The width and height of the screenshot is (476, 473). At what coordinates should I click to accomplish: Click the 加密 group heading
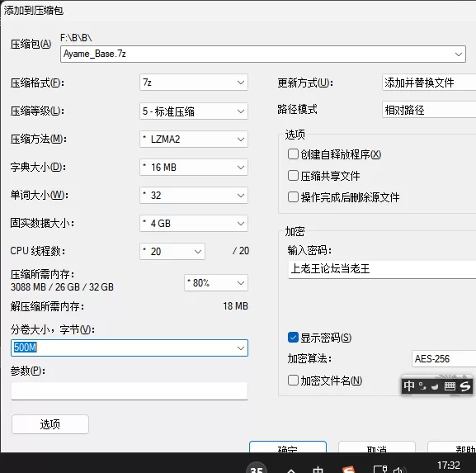point(295,231)
